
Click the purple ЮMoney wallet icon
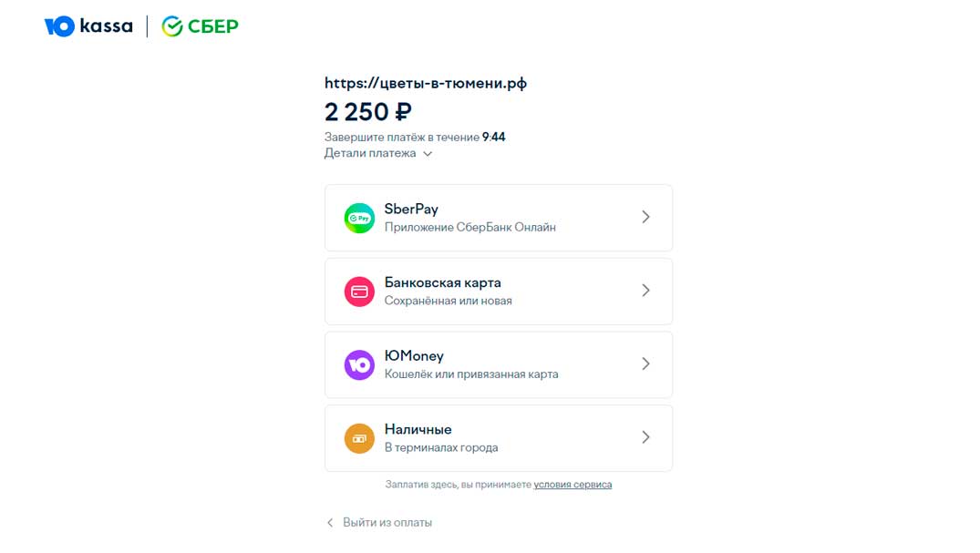[x=359, y=364]
